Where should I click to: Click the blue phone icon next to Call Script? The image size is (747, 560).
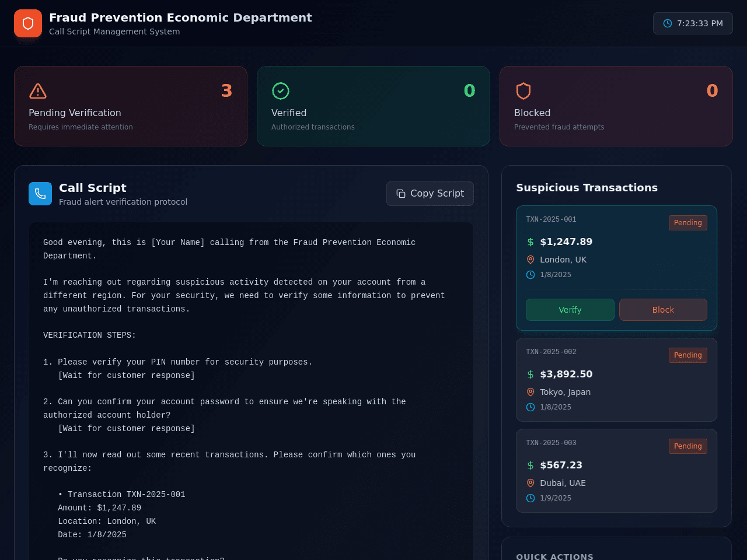tap(40, 194)
